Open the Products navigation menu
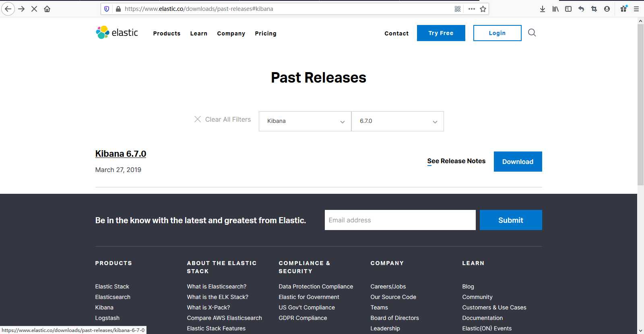 (x=167, y=33)
